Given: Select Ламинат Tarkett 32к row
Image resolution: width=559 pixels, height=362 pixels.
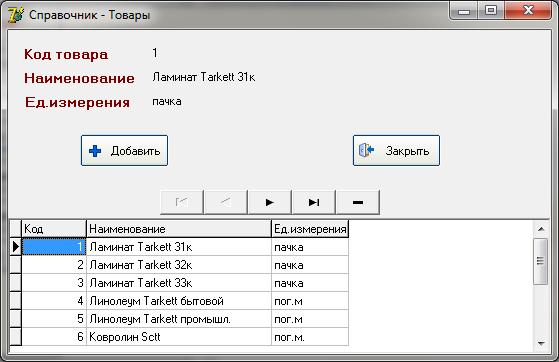Looking at the screenshot, I should point(179,265).
